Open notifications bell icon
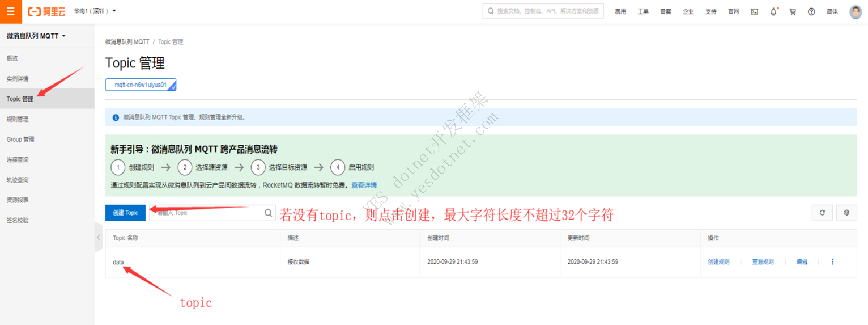The height and width of the screenshot is (325, 868). point(773,11)
